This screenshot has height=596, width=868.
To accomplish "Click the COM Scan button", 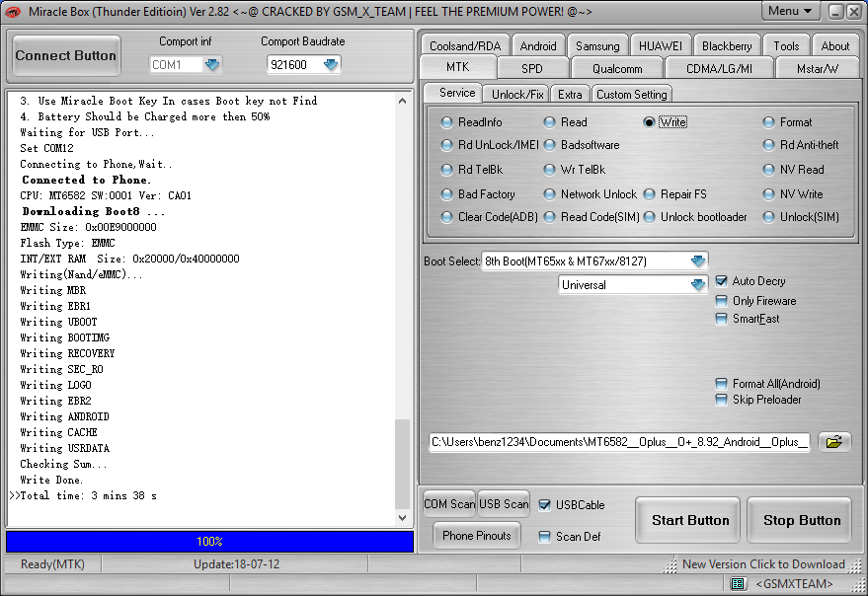I will (x=449, y=504).
